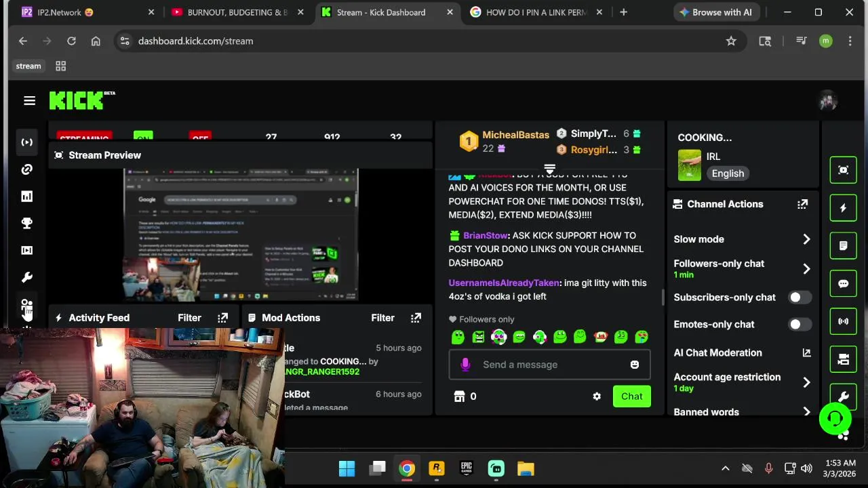Open the analytics bar-chart sidebar icon
Viewport: 868px width, 488px height.
click(26, 197)
